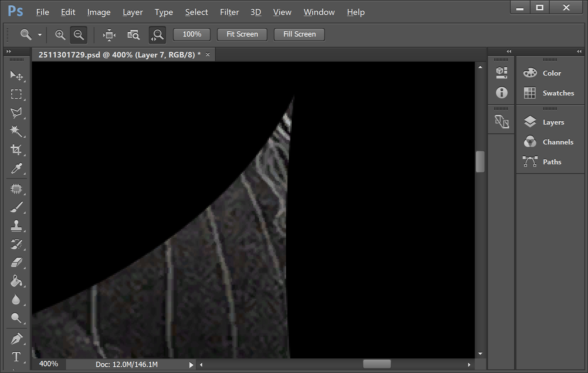
Task: Toggle Zoom Out mode
Action: coord(78,34)
